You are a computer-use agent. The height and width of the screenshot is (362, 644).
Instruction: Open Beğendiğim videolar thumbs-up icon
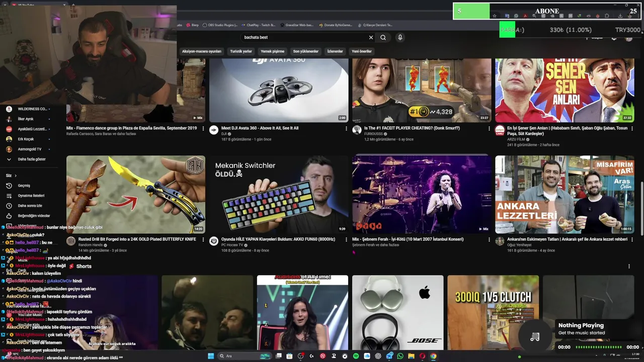9,216
